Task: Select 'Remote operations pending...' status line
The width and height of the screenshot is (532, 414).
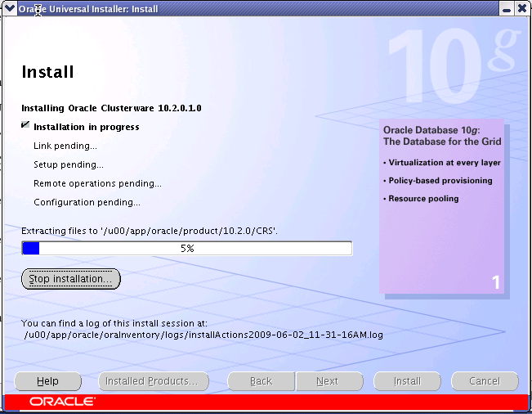Action: tap(97, 183)
